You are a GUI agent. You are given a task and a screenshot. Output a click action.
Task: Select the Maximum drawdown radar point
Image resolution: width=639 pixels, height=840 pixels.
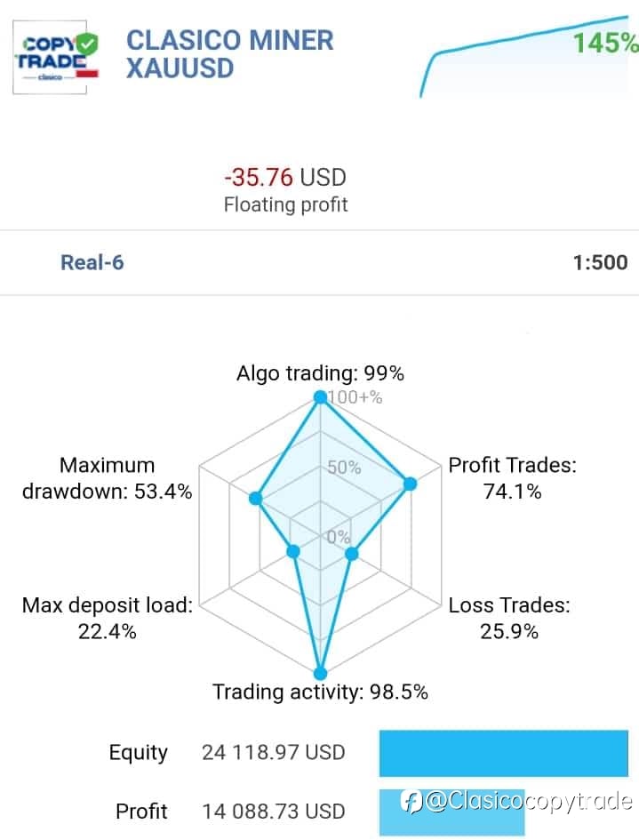coord(255,498)
